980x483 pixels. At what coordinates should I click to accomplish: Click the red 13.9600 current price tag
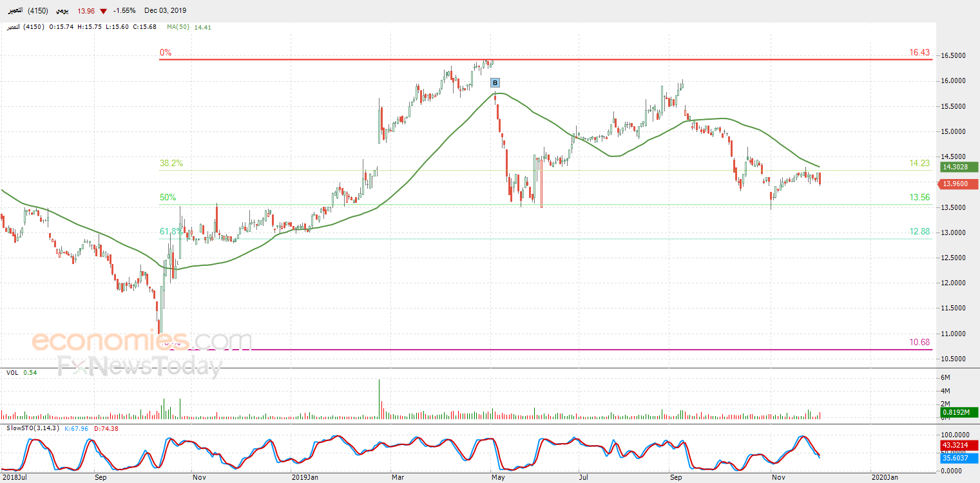[959, 184]
